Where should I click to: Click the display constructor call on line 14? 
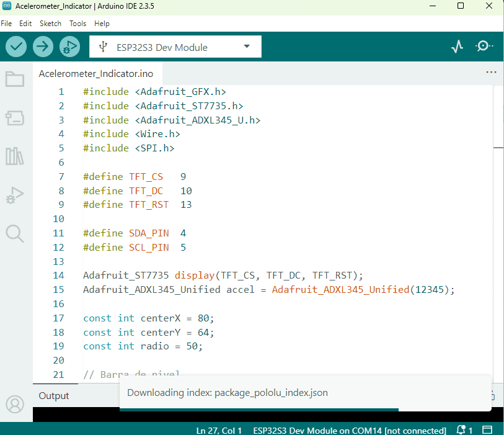click(268, 276)
